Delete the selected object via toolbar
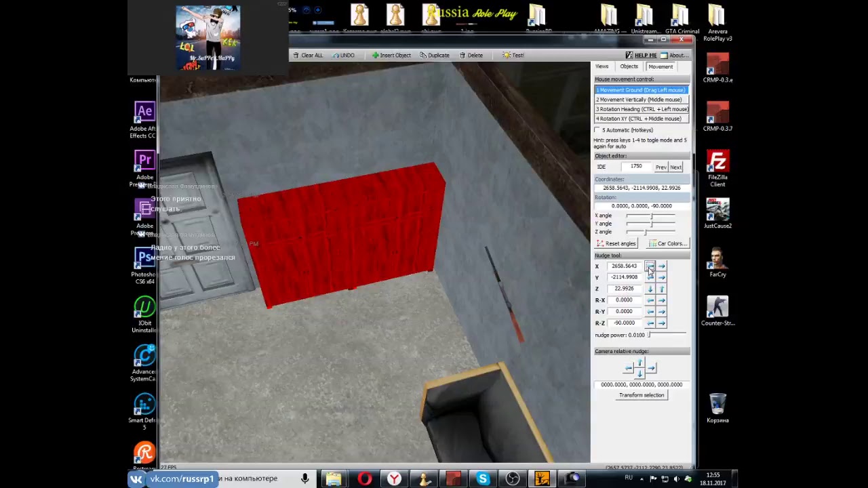 pyautogui.click(x=471, y=55)
